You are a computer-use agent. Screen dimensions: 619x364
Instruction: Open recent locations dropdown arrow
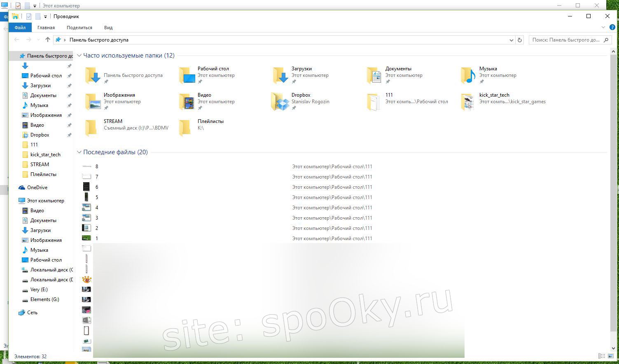[38, 40]
